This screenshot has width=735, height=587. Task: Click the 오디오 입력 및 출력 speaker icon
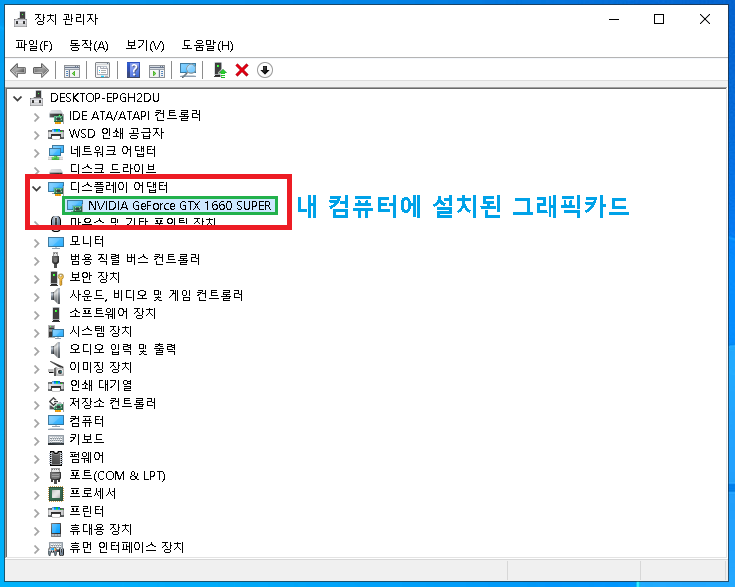point(56,350)
